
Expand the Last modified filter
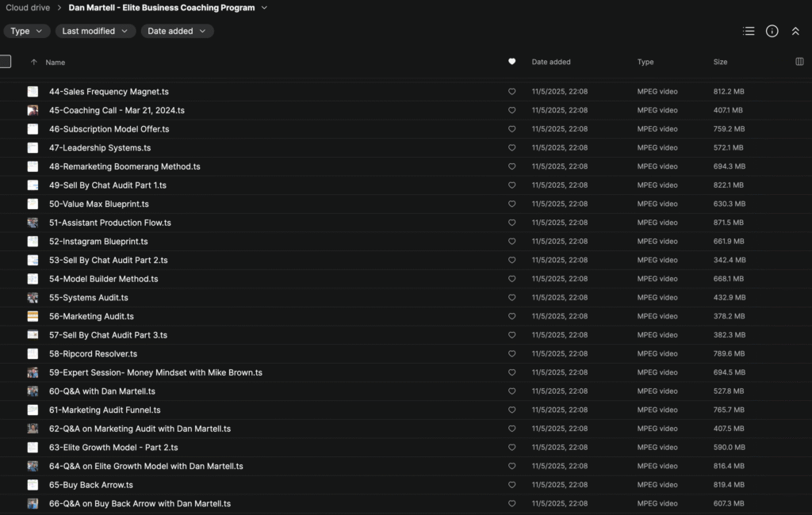tap(94, 31)
